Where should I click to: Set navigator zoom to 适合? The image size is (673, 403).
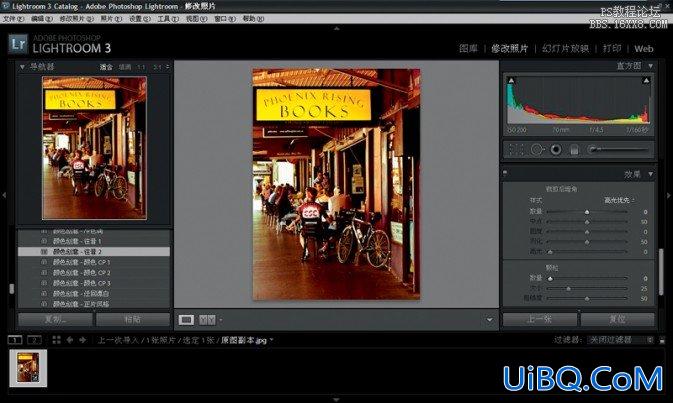click(x=106, y=67)
